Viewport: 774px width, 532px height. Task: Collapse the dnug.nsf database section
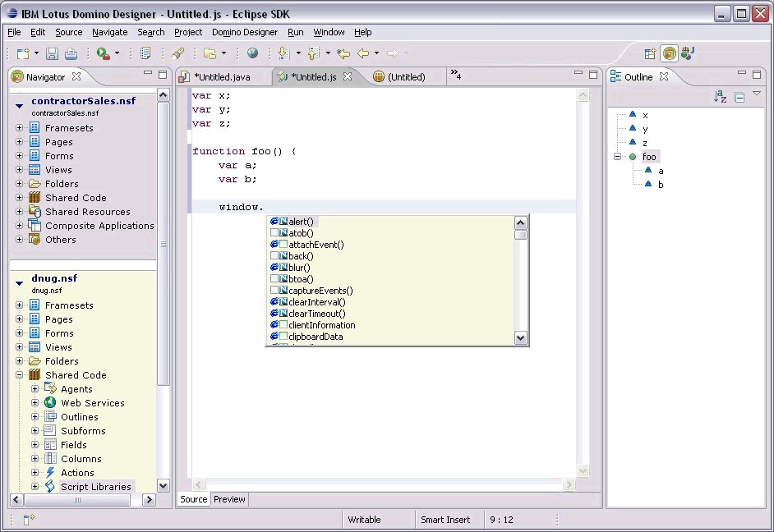pos(19,283)
